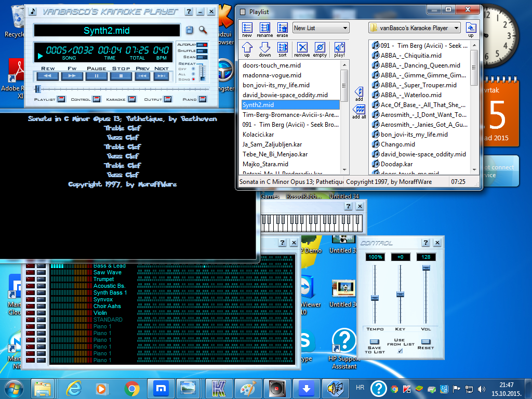Click the Tempo slider handle

click(x=375, y=298)
